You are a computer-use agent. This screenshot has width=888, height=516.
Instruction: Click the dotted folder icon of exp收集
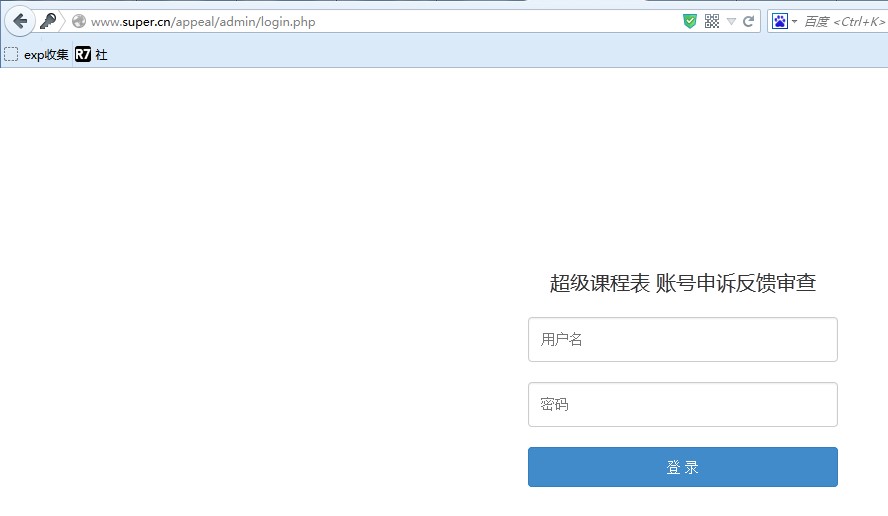point(11,54)
